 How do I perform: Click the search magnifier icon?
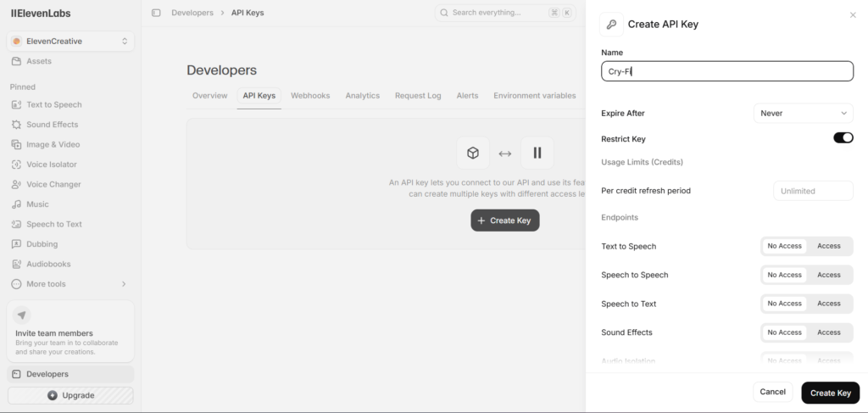444,13
